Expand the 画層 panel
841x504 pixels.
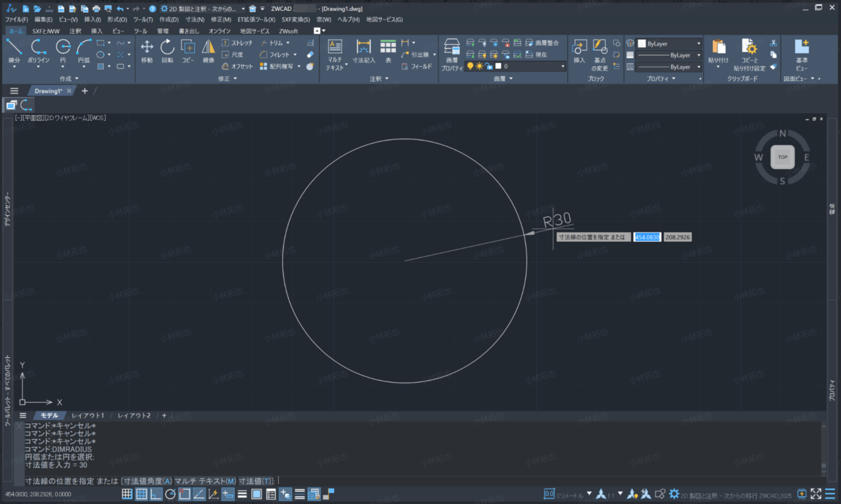click(503, 79)
